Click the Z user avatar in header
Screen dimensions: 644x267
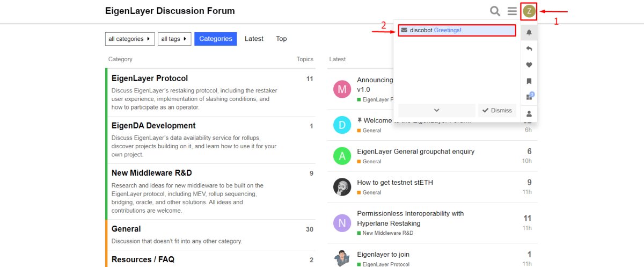click(x=529, y=11)
